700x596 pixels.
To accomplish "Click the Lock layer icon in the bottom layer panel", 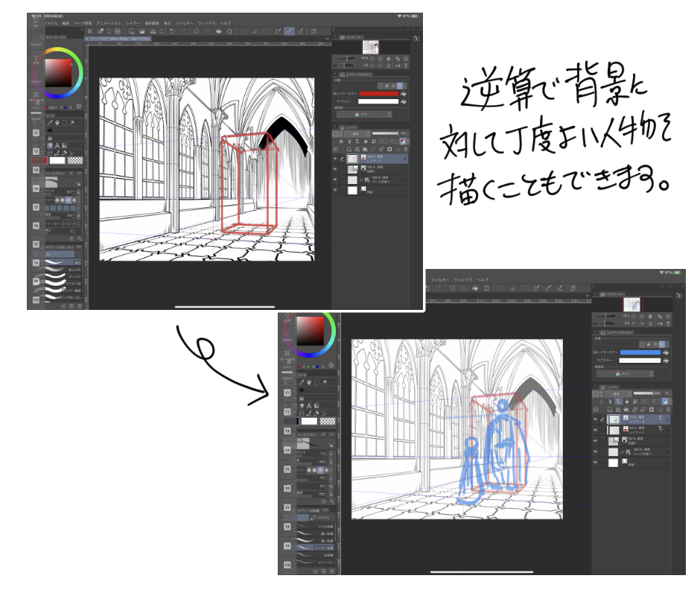I will (627, 402).
